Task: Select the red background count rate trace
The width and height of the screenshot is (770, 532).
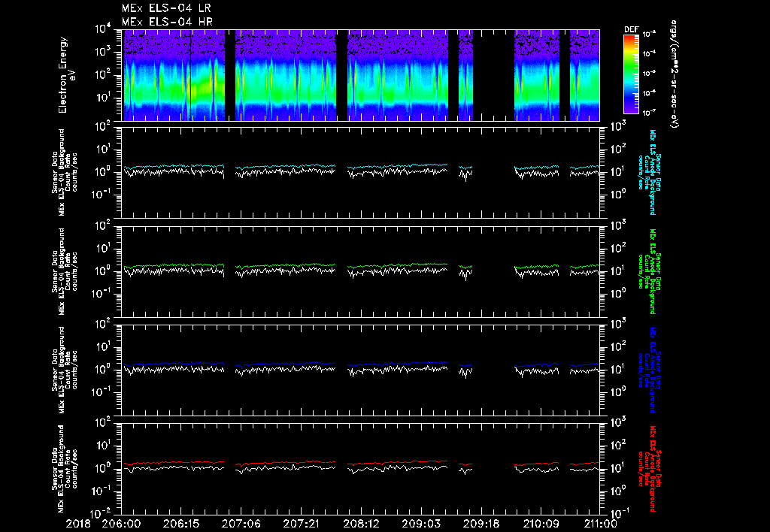Action: (x=360, y=463)
